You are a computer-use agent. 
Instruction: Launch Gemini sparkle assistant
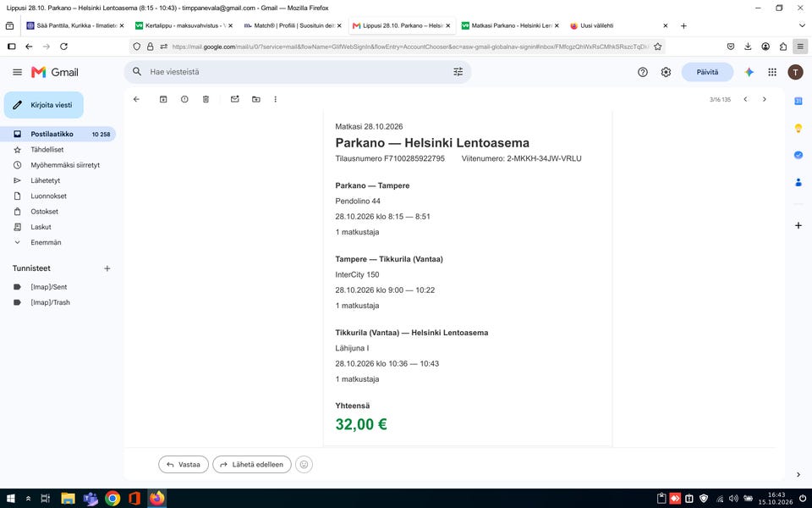click(749, 72)
